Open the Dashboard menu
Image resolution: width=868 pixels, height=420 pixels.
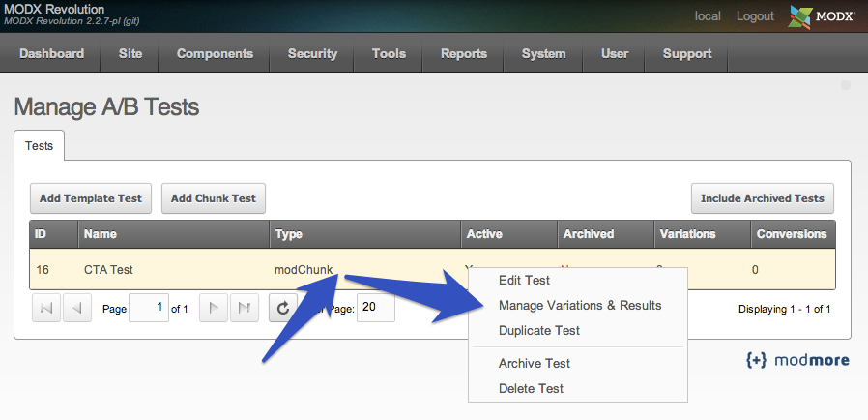click(51, 54)
